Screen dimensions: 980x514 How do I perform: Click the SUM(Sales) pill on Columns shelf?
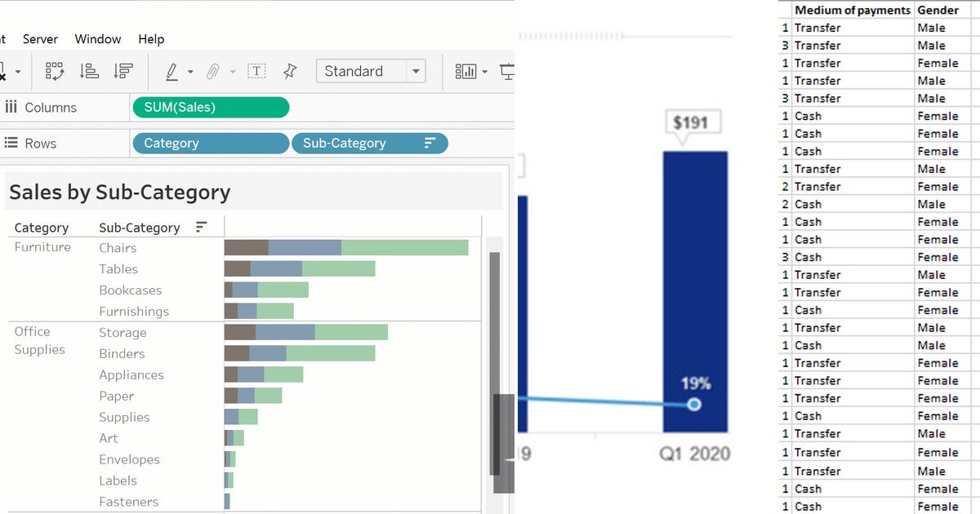pos(210,107)
